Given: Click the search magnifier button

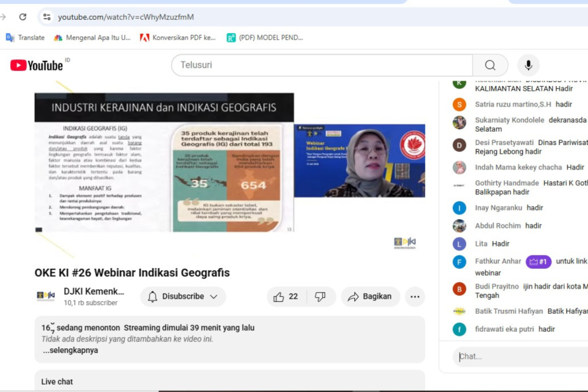Looking at the screenshot, I should tap(490, 65).
